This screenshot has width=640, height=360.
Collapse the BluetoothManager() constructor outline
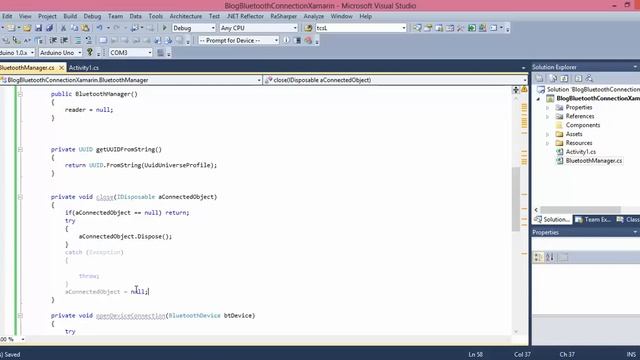point(20,94)
